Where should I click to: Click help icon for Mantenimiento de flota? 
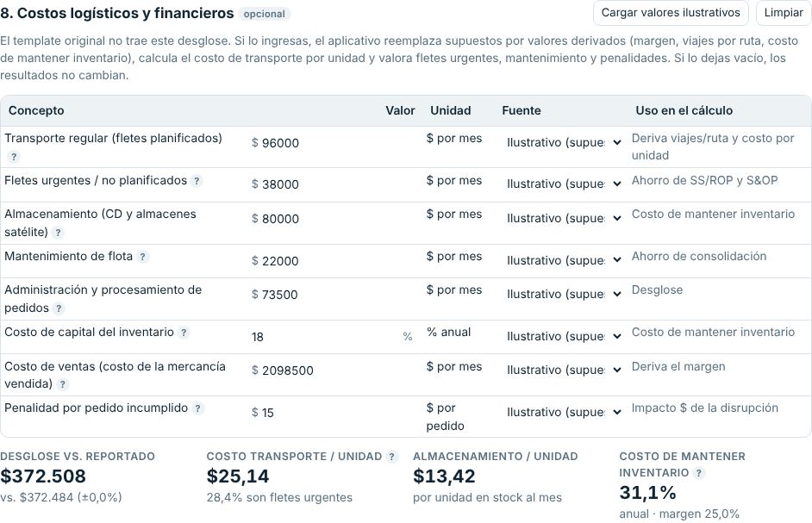pos(142,256)
